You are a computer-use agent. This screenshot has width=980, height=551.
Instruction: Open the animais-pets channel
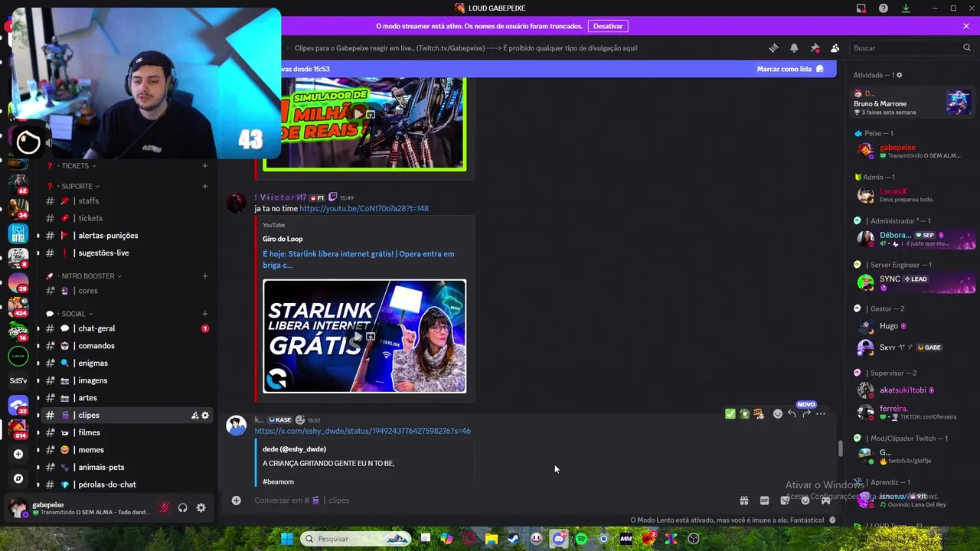click(126, 468)
